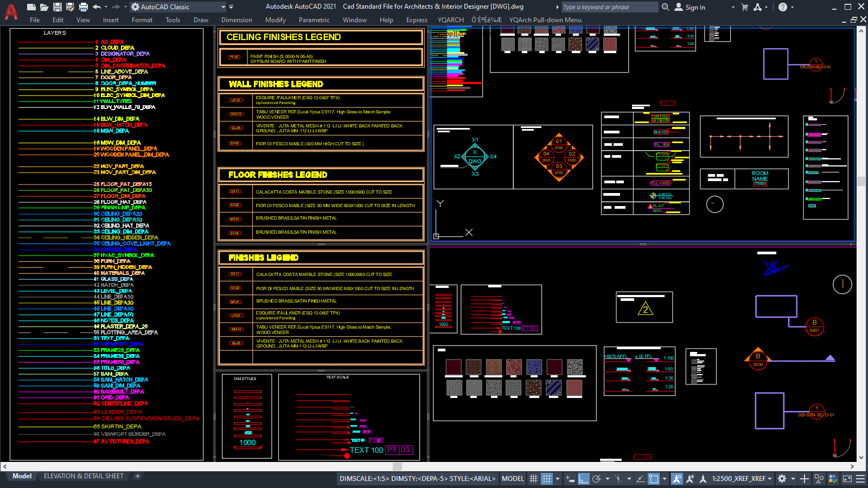
Task: Click the Isometric Drafting icon in status bar
Action: tap(618, 479)
